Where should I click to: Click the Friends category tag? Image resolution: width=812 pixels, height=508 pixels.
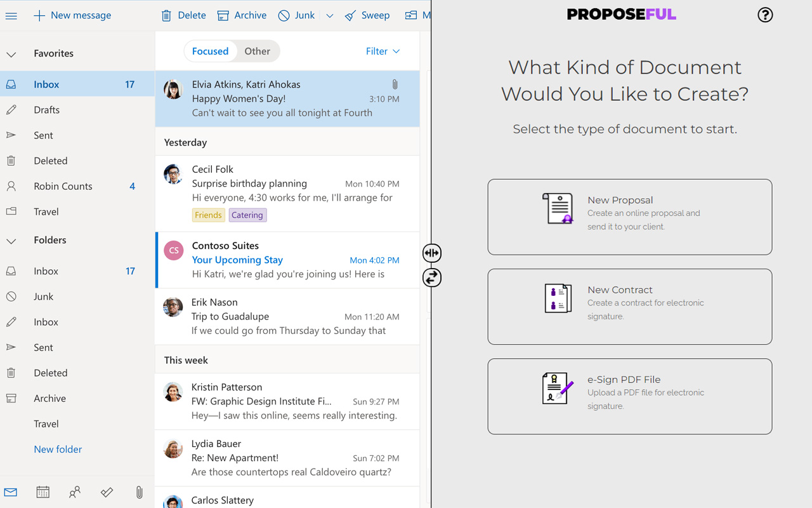pos(208,215)
